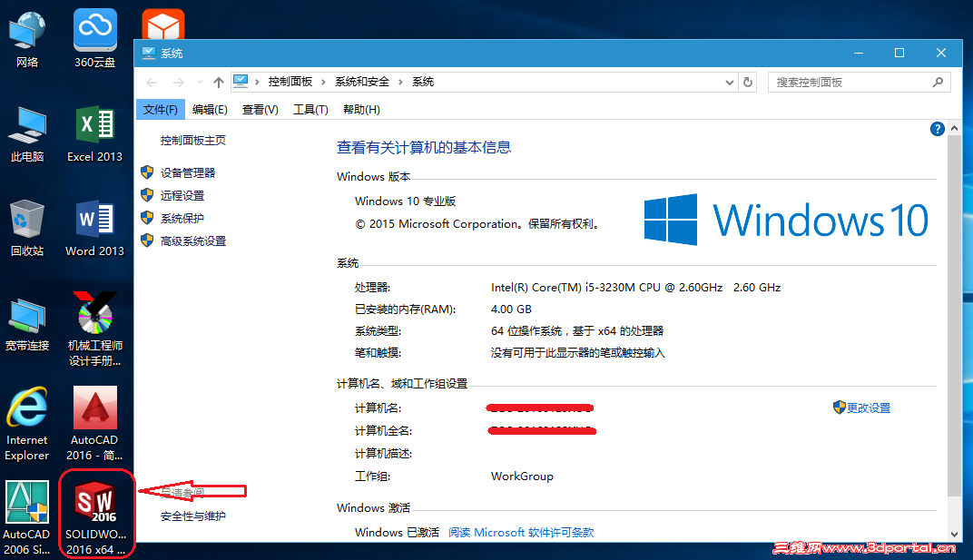Click the search magnifier icon
Viewport: 973px width, 560px height.
(x=938, y=82)
